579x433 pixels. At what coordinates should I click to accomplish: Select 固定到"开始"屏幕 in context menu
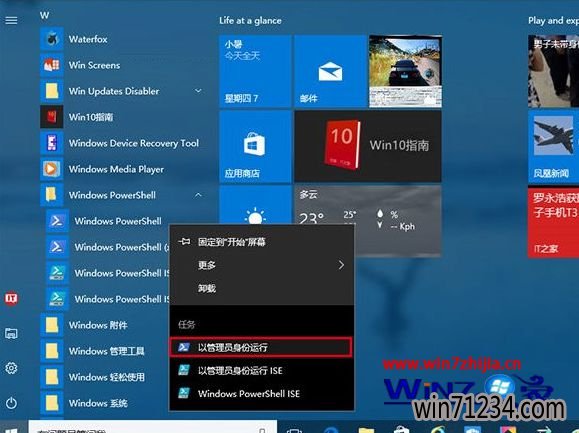click(261, 242)
